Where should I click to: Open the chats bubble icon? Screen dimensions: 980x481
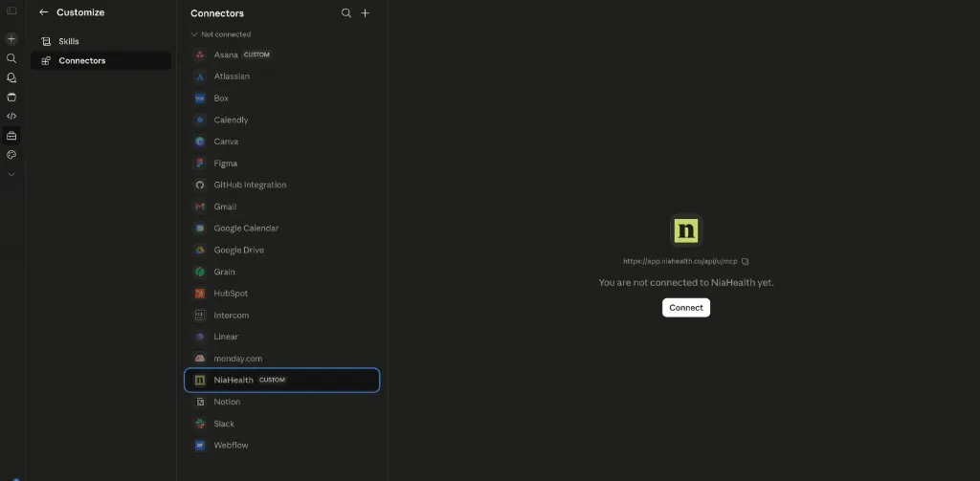point(11,77)
